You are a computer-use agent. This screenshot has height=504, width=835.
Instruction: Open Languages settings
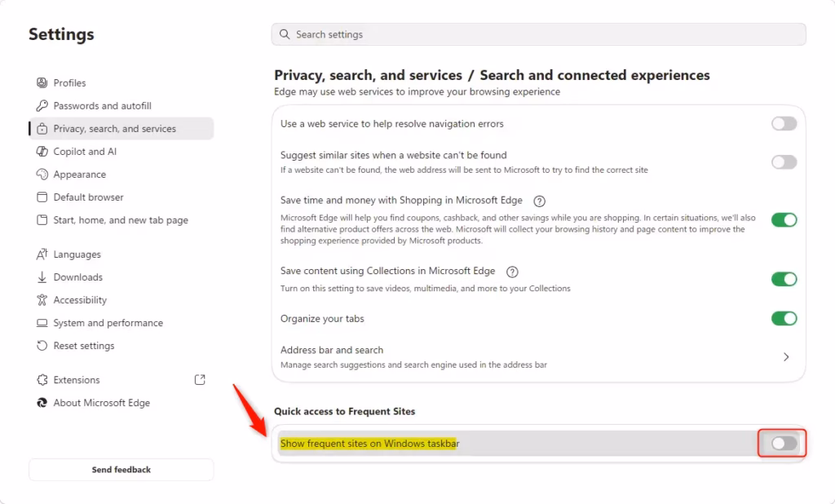tap(121, 254)
